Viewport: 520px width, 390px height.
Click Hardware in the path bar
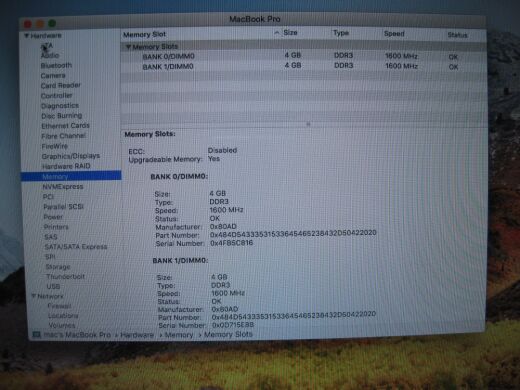pyautogui.click(x=137, y=335)
